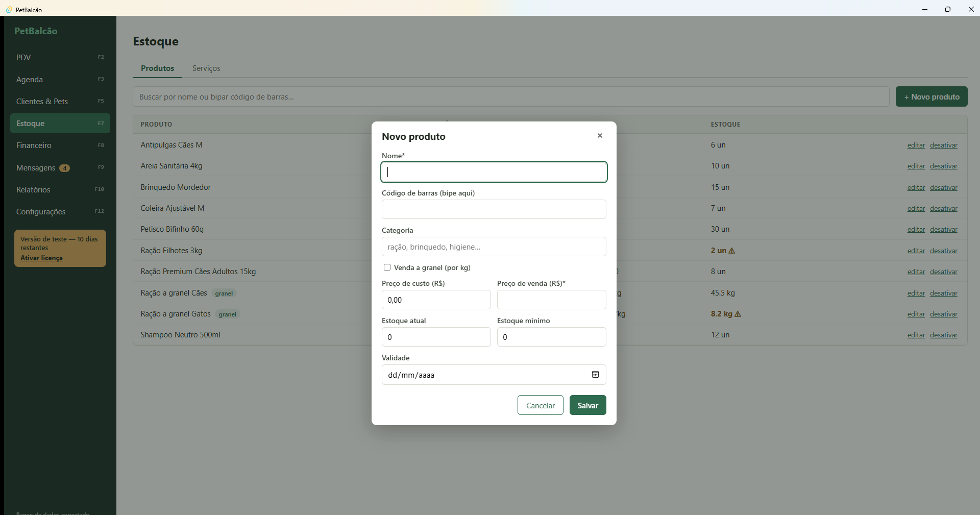980x515 pixels.
Task: Click the Categoria input field
Action: coord(494,247)
